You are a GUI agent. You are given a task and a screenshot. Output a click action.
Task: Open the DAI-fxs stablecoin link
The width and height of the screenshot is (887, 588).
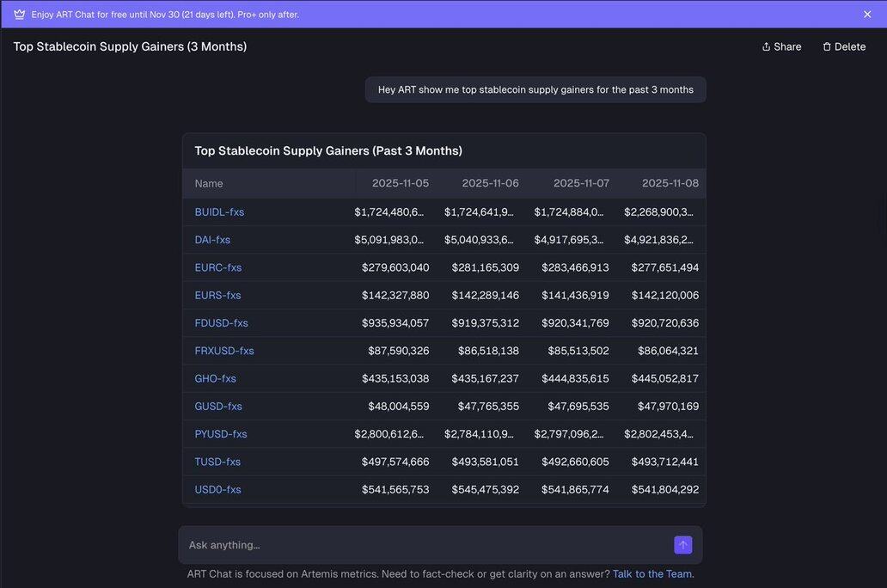coord(212,240)
